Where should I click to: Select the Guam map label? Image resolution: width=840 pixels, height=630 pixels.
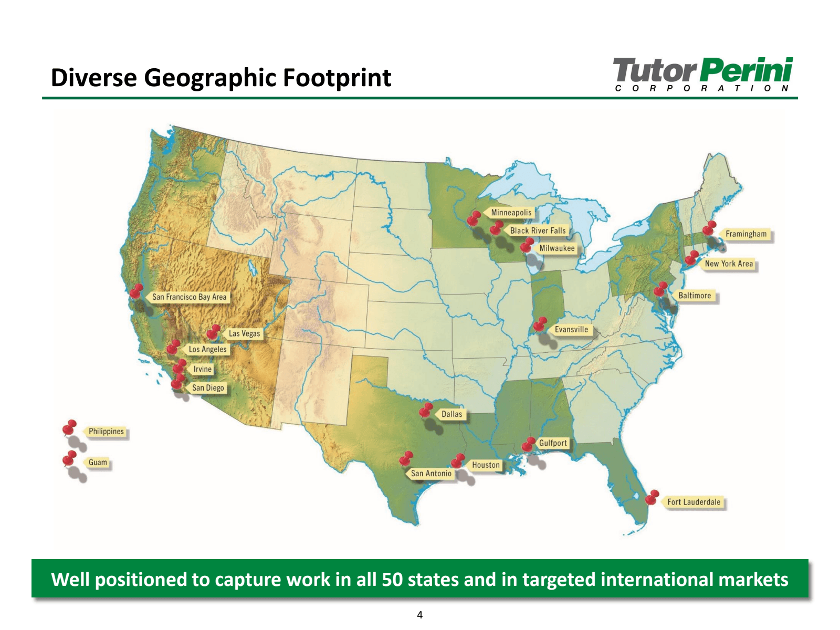tap(97, 463)
